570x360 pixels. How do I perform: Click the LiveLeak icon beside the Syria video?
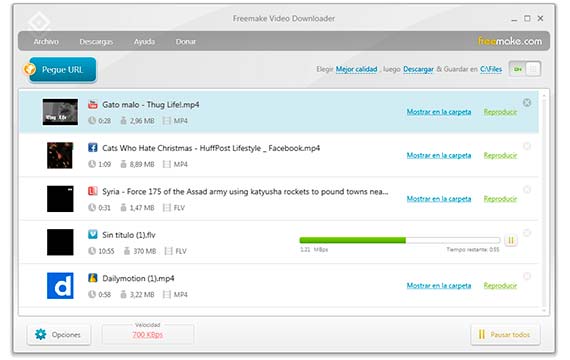pos(93,191)
